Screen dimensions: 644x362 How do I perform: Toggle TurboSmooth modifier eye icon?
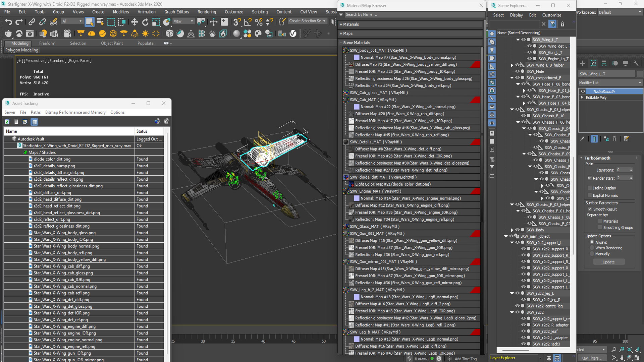tap(583, 92)
